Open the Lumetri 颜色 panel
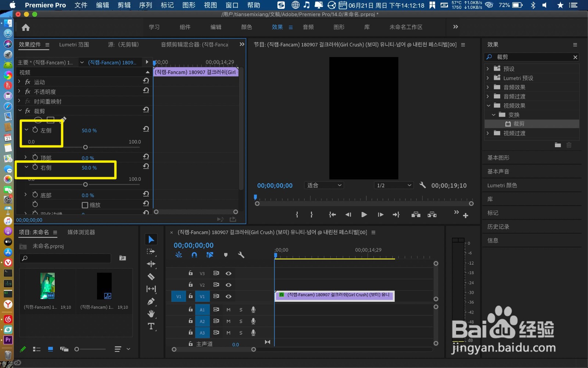Image resolution: width=588 pixels, height=368 pixels. coord(502,185)
